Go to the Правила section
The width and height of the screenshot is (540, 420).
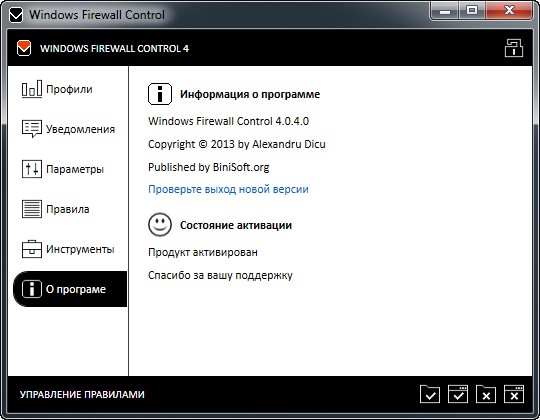(69, 209)
